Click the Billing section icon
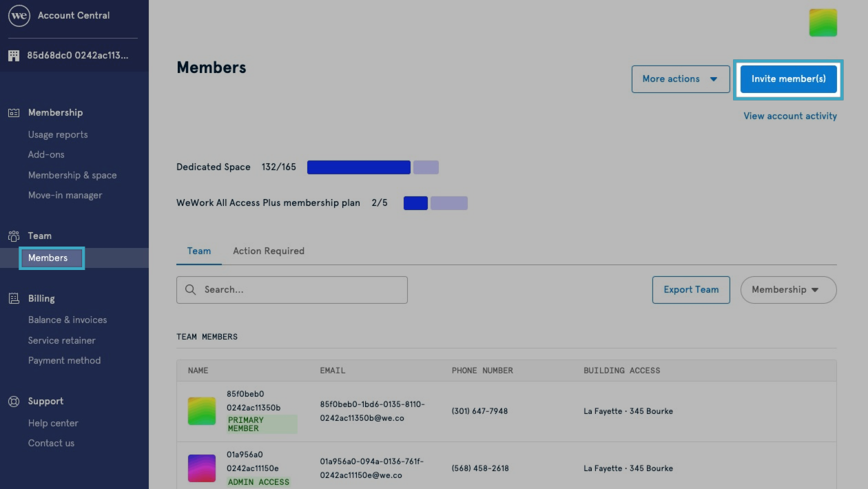This screenshot has width=868, height=489. [x=14, y=298]
